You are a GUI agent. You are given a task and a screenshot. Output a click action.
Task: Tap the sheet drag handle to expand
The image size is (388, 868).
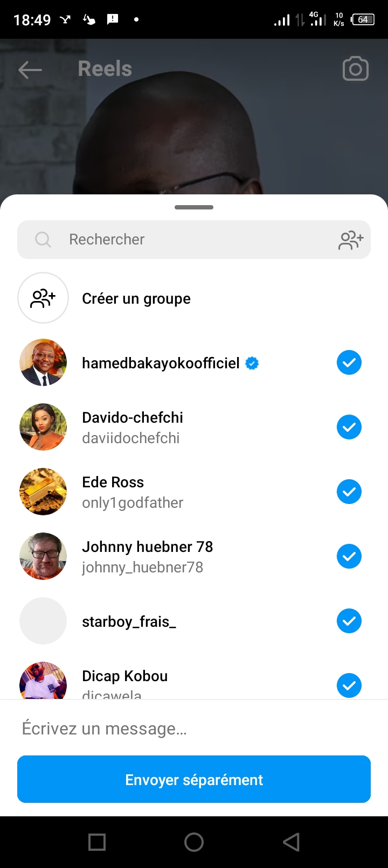click(x=194, y=207)
